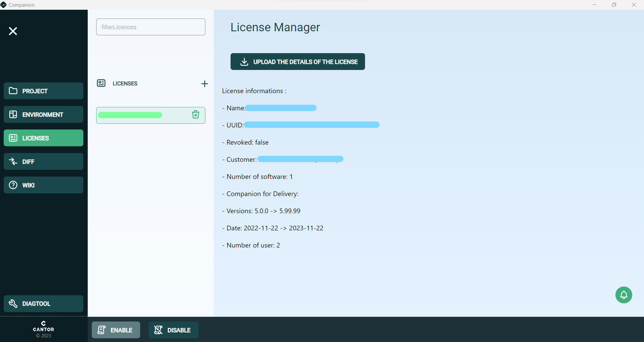Screen dimensions: 644x342
Task: Click the question mark icon on Wiki
Action: coord(13,185)
